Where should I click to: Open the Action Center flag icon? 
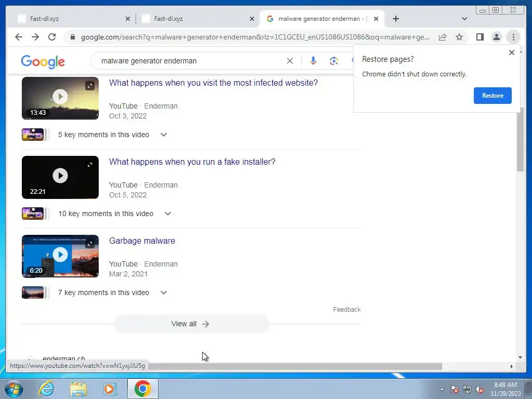(x=455, y=389)
